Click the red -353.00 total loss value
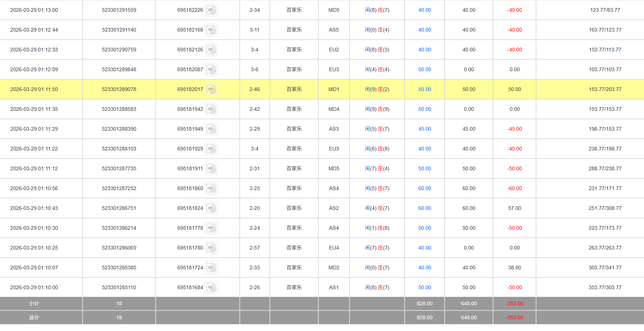The height and width of the screenshot is (331, 644). [x=514, y=317]
